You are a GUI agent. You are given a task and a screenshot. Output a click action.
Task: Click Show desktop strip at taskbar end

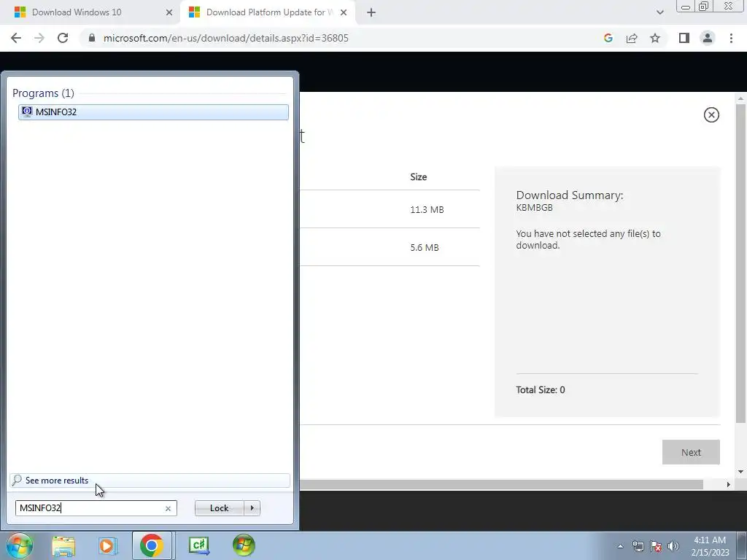(x=741, y=545)
